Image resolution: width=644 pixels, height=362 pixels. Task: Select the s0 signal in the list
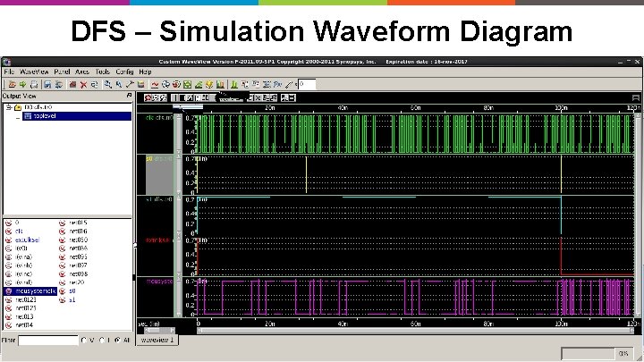pyautogui.click(x=72, y=291)
